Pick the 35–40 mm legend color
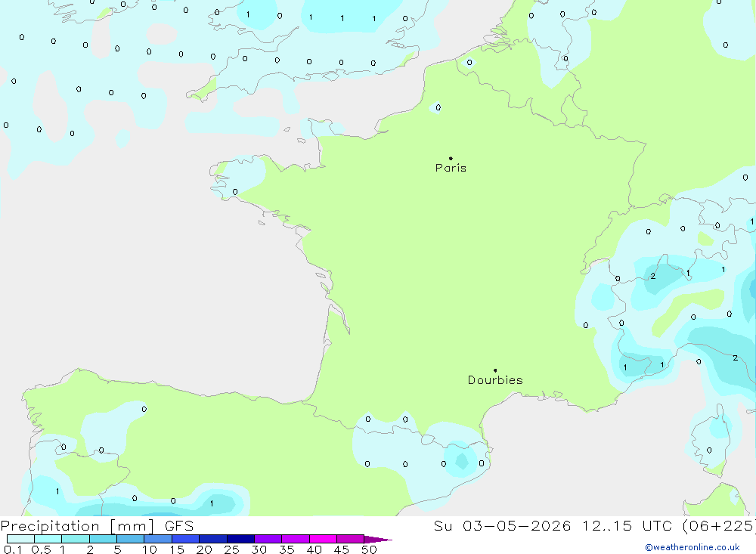Screen dimensions: 756x554 pos(296,539)
